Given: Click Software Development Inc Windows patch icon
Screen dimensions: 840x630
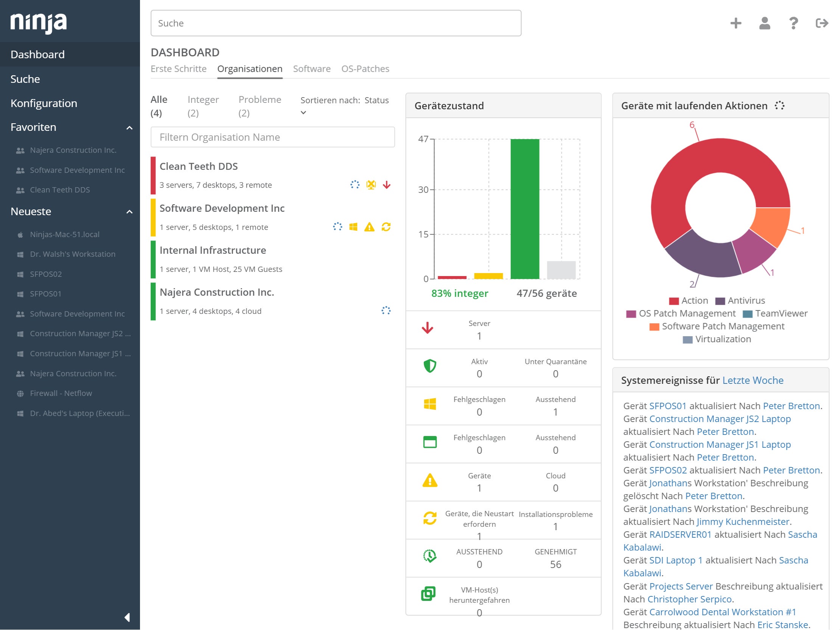Looking at the screenshot, I should [x=353, y=227].
